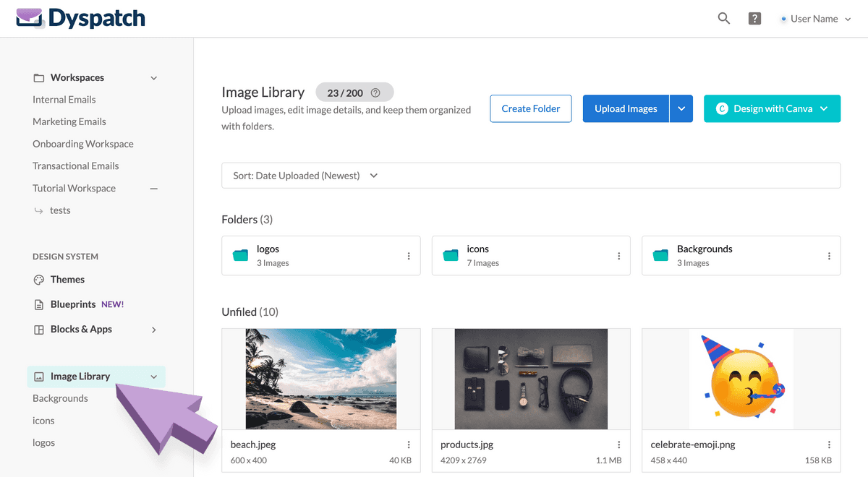Click the 23 / 200 image count badge
Screen dimensions: 868x477
pyautogui.click(x=354, y=93)
